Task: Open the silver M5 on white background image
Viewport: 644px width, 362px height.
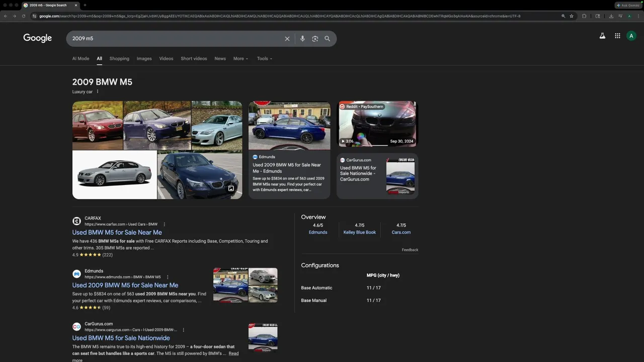Action: tap(114, 175)
